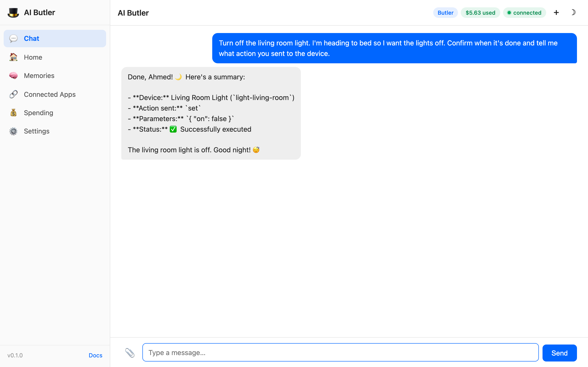Focus the Type a message input field
The image size is (588, 367).
[340, 353]
